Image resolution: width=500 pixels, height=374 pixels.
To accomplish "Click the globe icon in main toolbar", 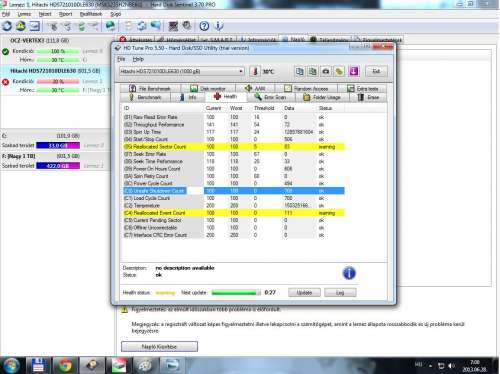I will [x=110, y=26].
